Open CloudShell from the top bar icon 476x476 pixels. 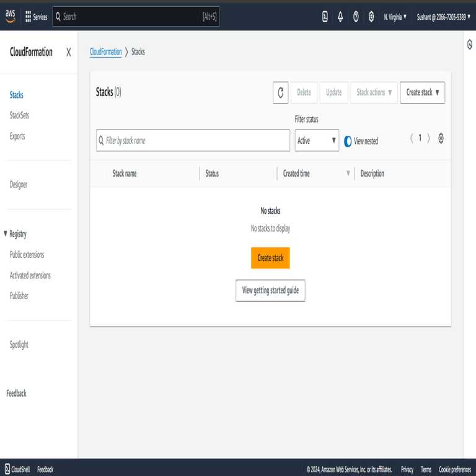325,17
